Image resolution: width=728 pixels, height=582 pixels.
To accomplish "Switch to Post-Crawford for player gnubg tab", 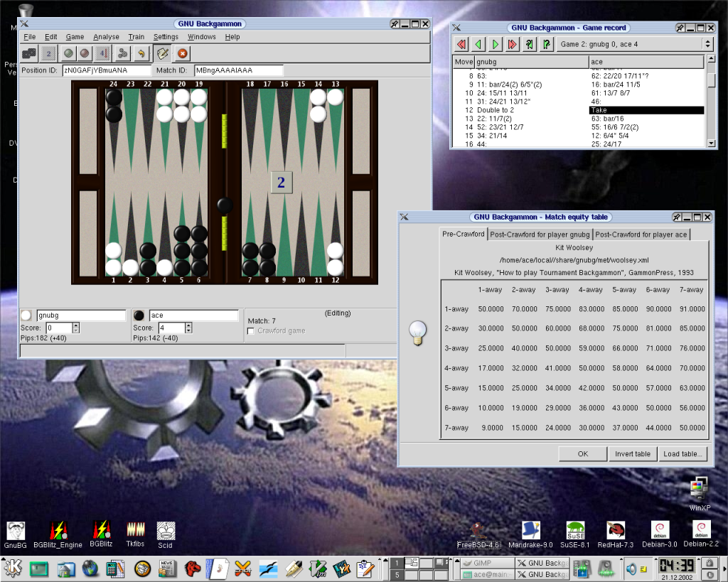I will pos(540,235).
